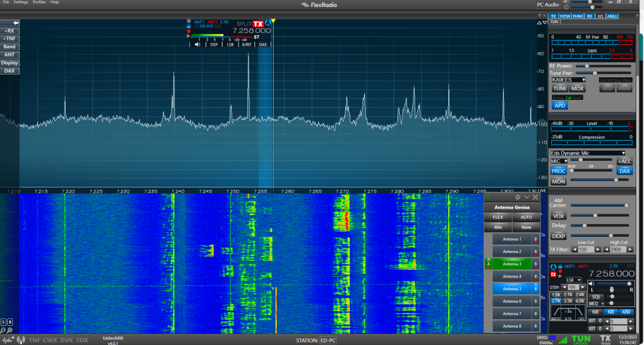644x345 pixels.
Task: Mute audio via speaker icon in RX panel
Action: coord(591,283)
